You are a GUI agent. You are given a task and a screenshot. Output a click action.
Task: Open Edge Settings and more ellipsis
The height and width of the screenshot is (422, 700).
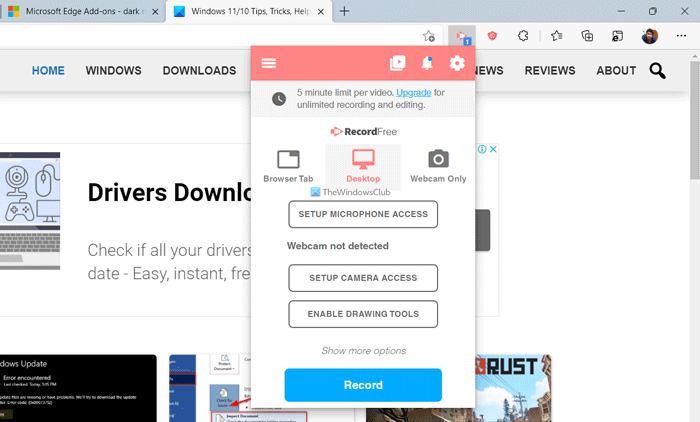pos(681,36)
